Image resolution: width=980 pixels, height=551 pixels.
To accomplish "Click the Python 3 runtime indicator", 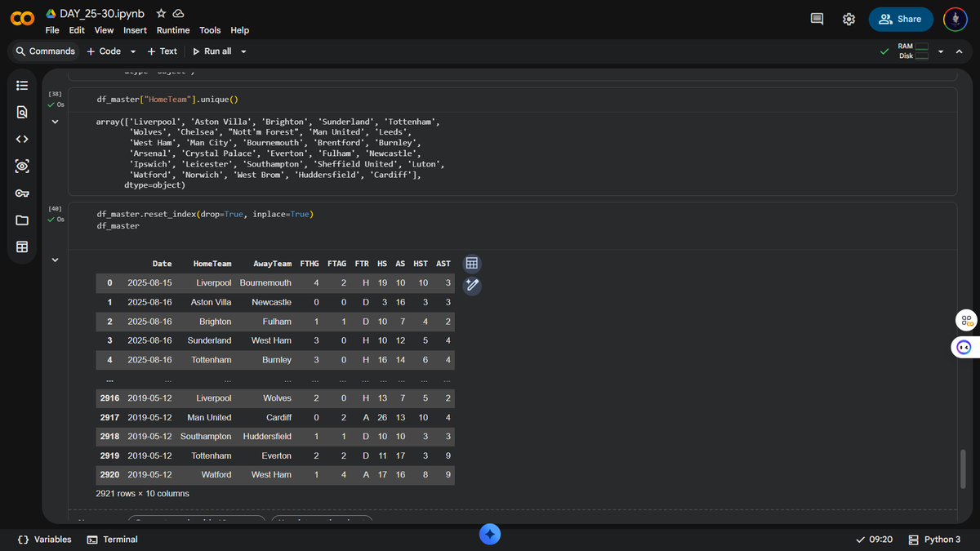I will 934,540.
